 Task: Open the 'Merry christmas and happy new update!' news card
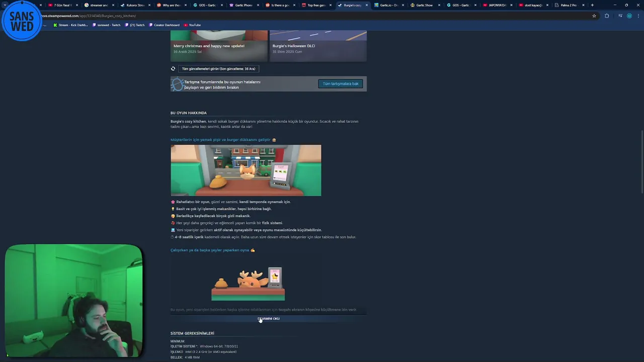click(x=219, y=46)
